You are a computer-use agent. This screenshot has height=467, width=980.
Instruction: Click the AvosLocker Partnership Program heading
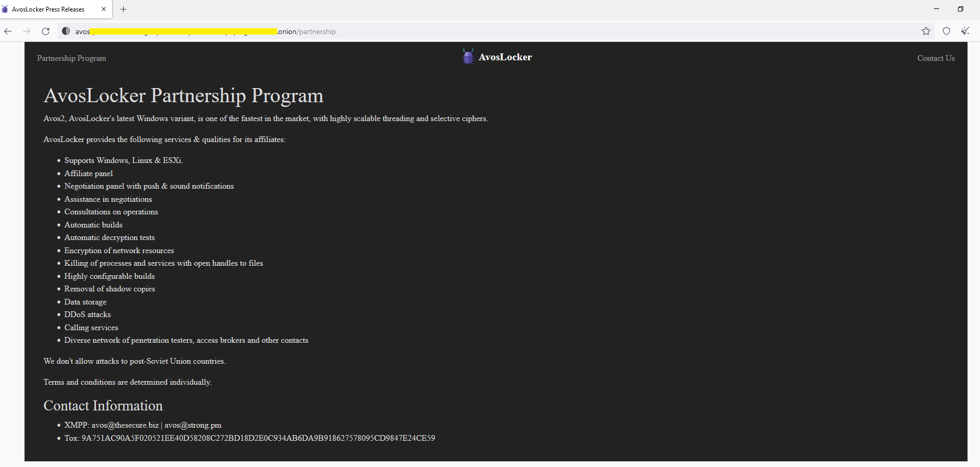point(183,96)
